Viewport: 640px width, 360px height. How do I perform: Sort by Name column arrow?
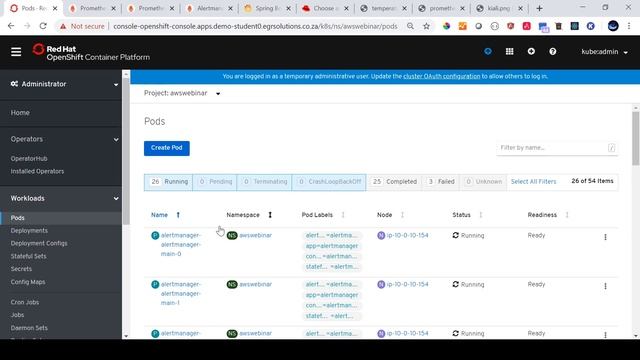click(x=178, y=215)
